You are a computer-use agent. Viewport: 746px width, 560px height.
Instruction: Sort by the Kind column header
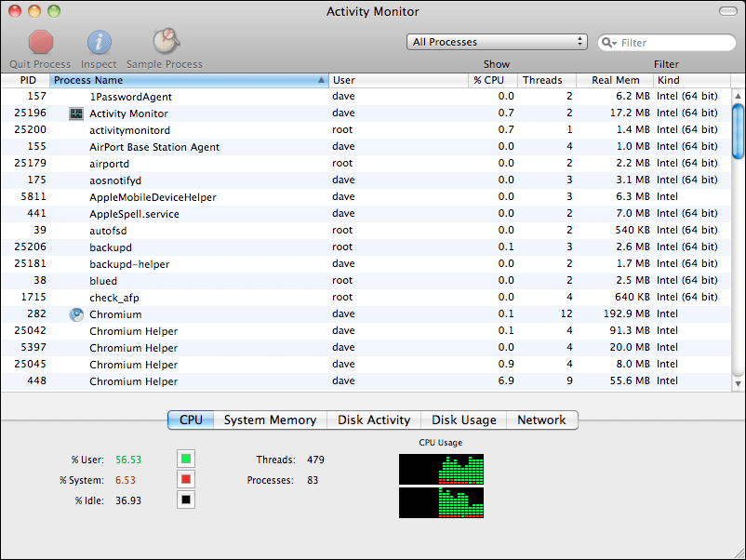[x=692, y=80]
